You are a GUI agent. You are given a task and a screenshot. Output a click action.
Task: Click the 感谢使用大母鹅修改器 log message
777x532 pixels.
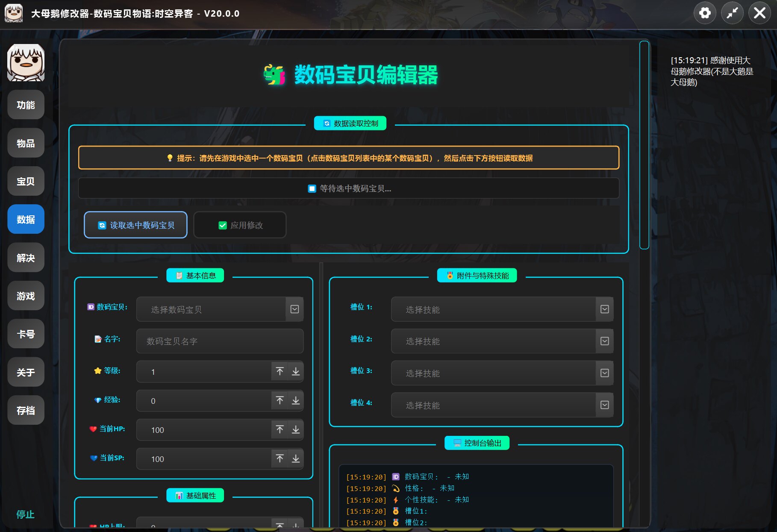pos(712,71)
